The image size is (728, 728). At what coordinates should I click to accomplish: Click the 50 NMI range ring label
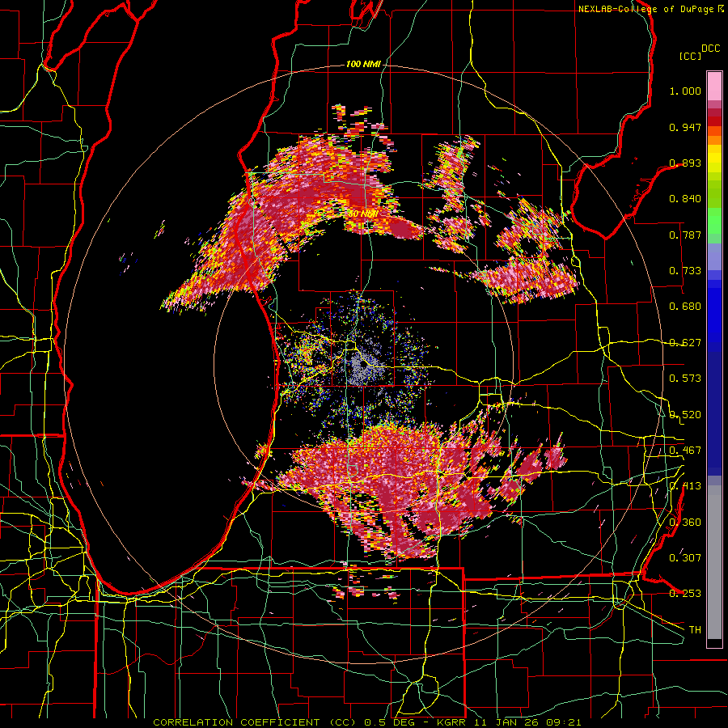click(363, 214)
